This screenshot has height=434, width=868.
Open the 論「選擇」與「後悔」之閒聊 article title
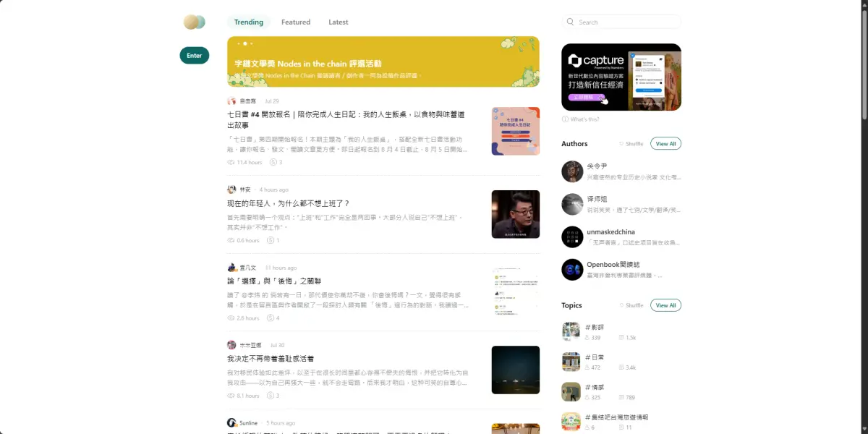point(274,281)
